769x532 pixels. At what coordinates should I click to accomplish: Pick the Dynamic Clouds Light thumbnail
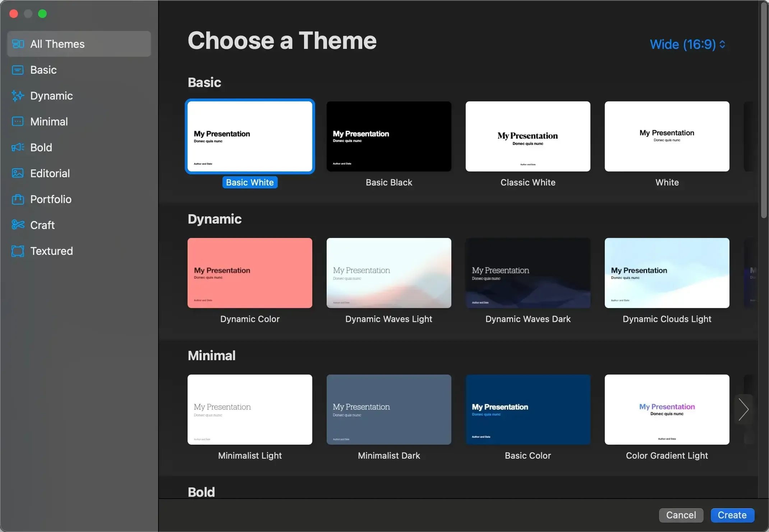tap(667, 273)
